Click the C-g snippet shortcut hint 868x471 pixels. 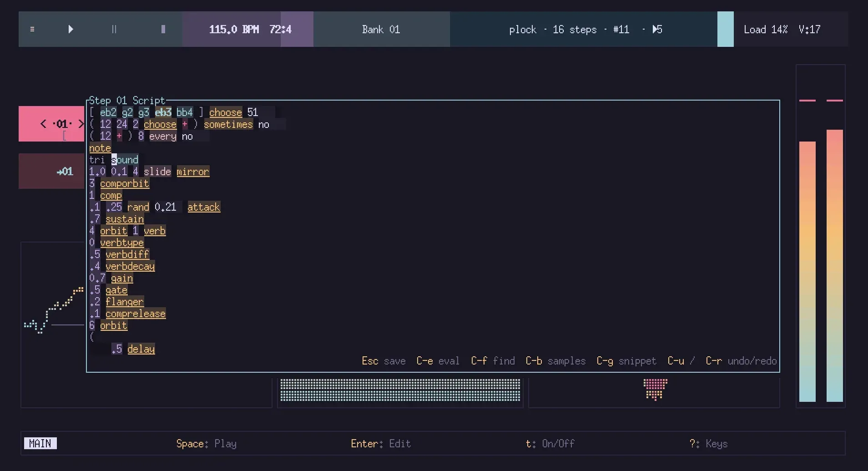(x=626, y=361)
